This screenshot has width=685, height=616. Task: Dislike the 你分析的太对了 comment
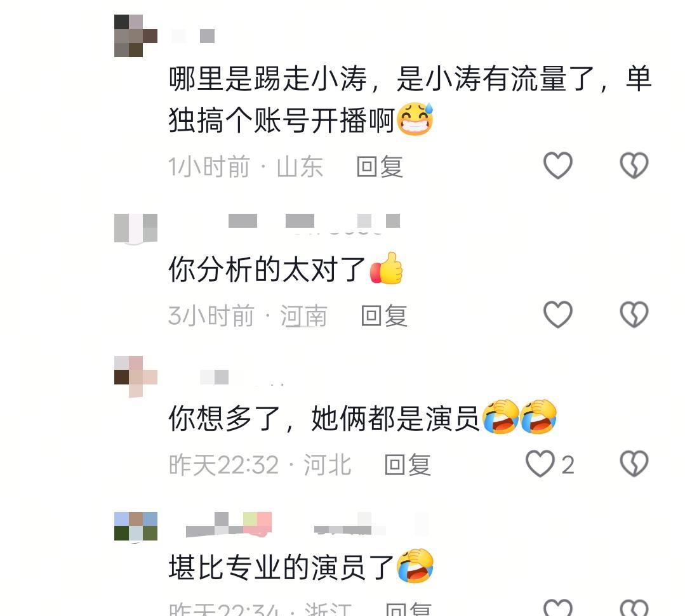[634, 314]
